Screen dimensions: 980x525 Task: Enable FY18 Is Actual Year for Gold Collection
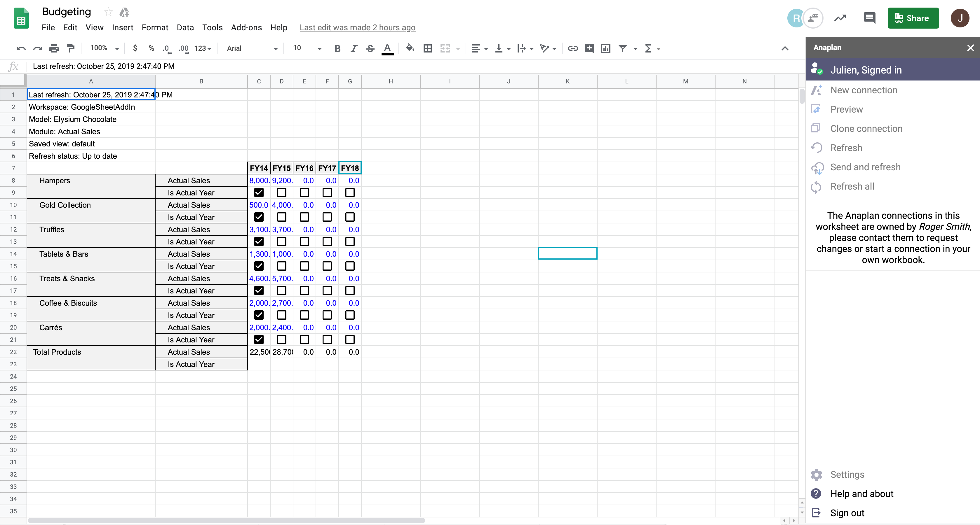pos(350,217)
